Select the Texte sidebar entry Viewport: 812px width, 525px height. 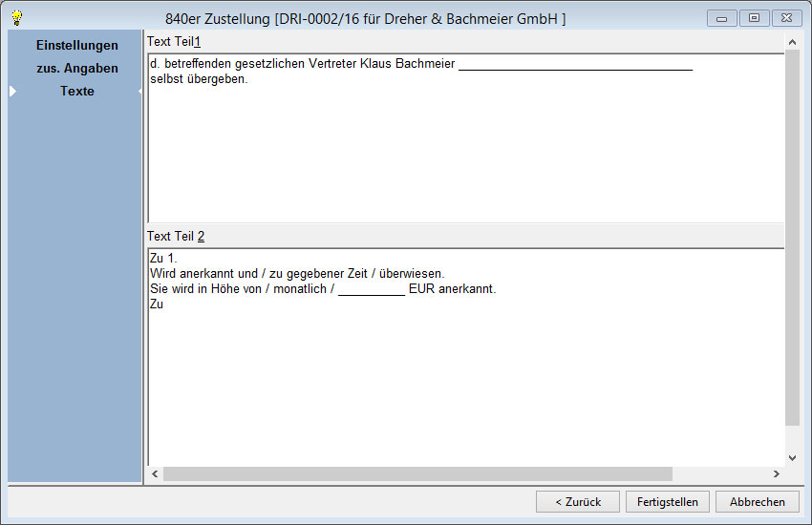click(76, 91)
